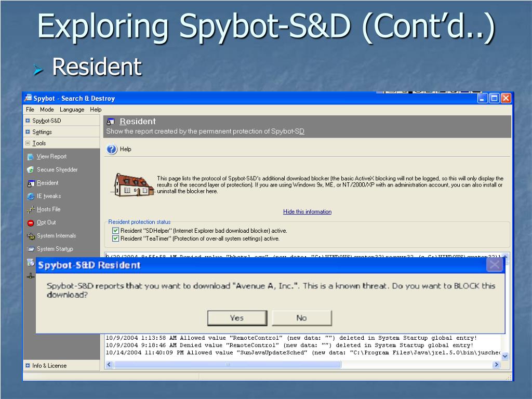532x399 pixels.
Task: Select the Hosts File icon
Action: 31,209
